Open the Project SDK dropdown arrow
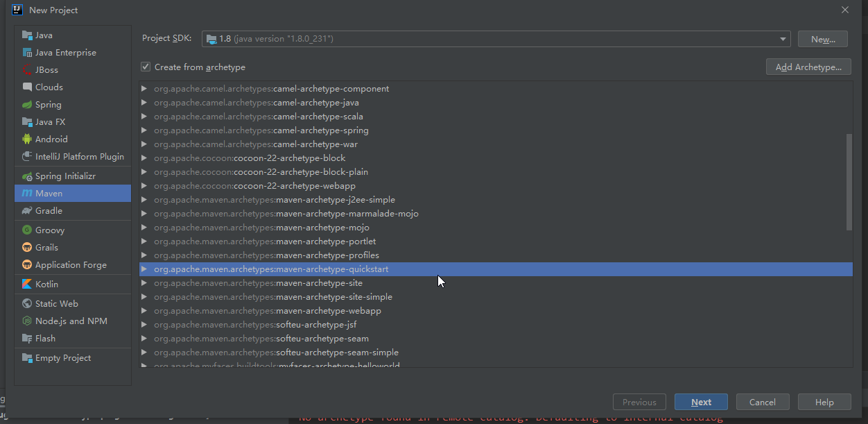The image size is (868, 424). click(783, 39)
